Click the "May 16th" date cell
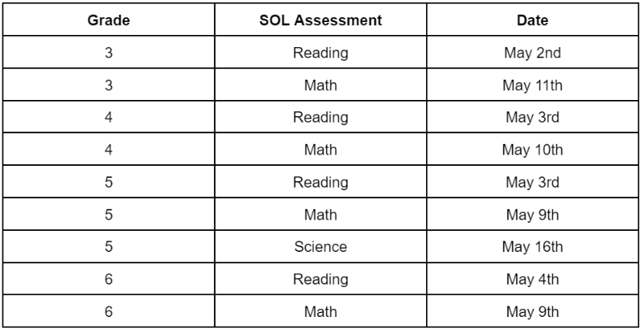This screenshot has height=330, width=644. (x=532, y=247)
